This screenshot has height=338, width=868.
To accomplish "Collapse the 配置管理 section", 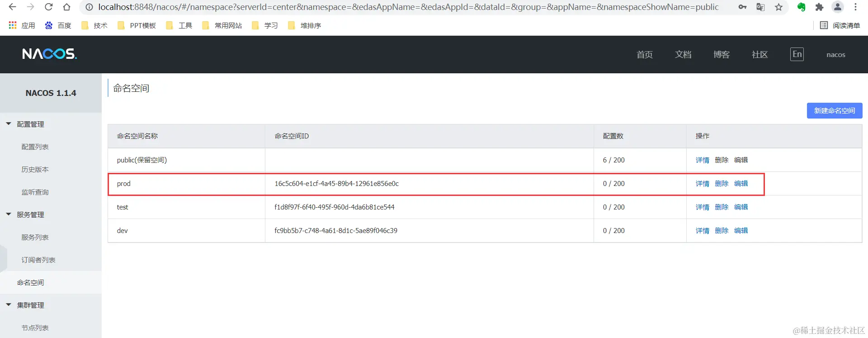I will 9,124.
